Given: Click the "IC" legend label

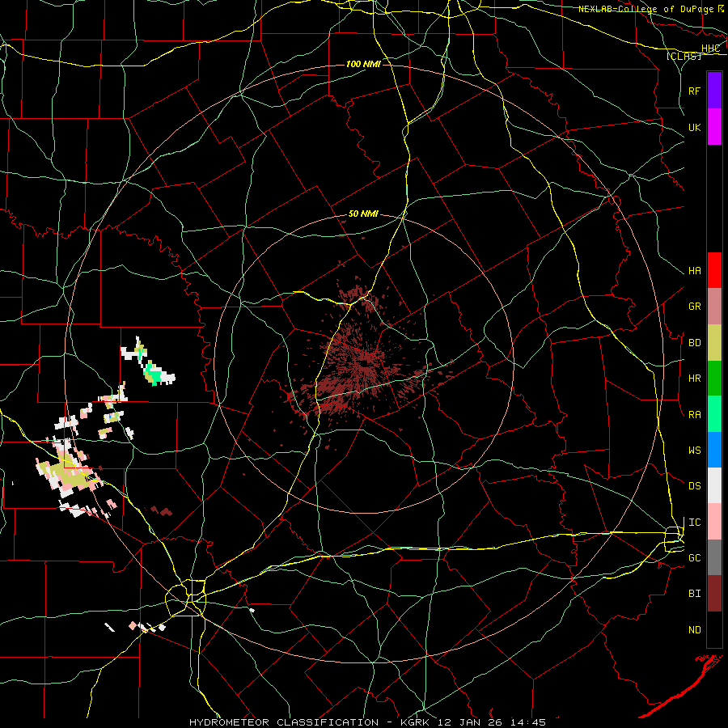Looking at the screenshot, I should click(x=694, y=523).
